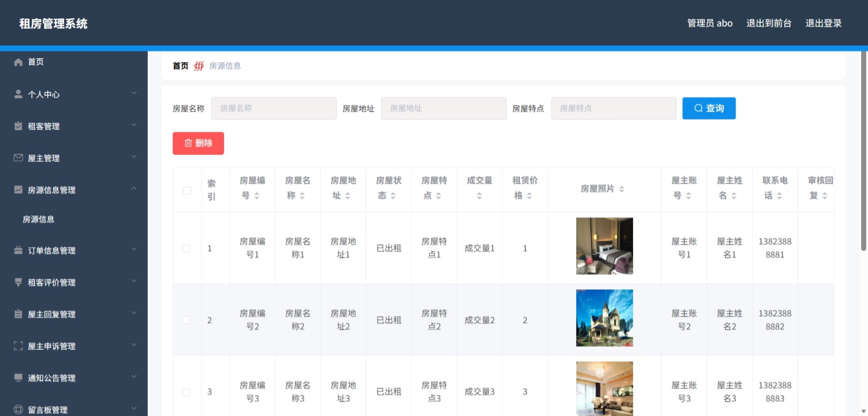Screen dimensions: 868x416
Task: Click the 首页 breadcrumb link
Action: coord(181,66)
